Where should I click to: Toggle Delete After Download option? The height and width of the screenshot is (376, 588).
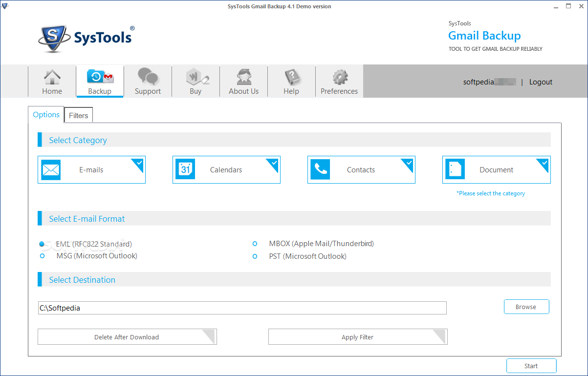tap(127, 337)
